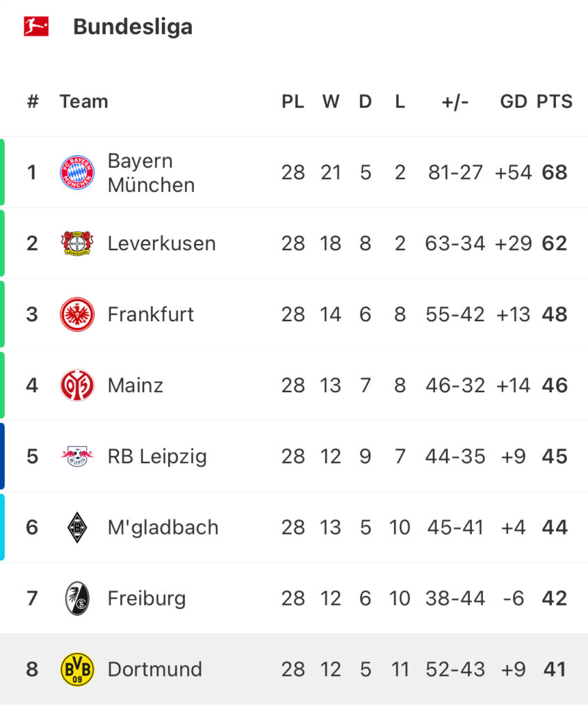
Task: Click the Bundesliga league logo
Action: [36, 26]
